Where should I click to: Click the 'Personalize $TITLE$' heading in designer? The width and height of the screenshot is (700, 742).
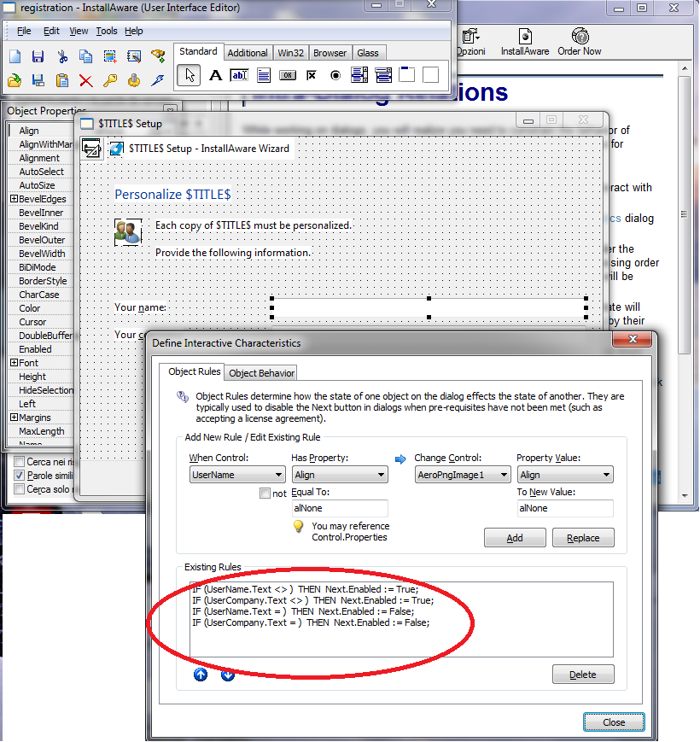[172, 195]
